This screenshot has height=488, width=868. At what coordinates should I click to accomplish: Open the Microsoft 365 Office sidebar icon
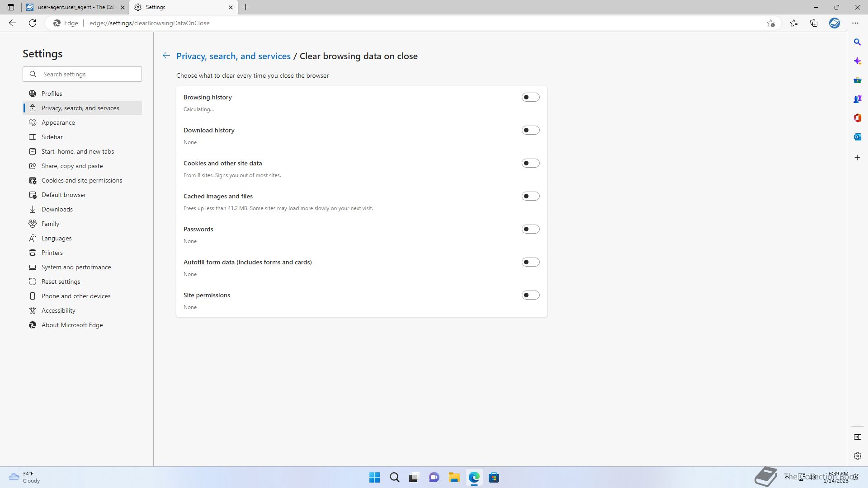pos(857,118)
